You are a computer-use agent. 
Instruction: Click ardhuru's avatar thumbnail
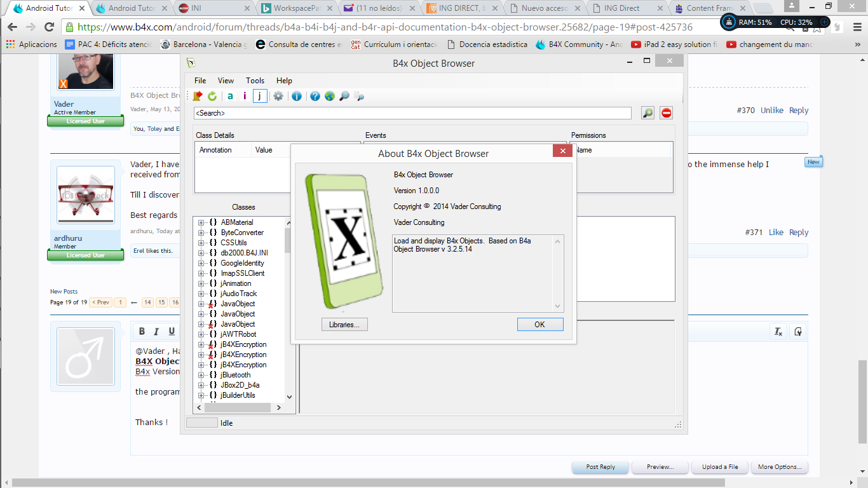click(x=86, y=194)
